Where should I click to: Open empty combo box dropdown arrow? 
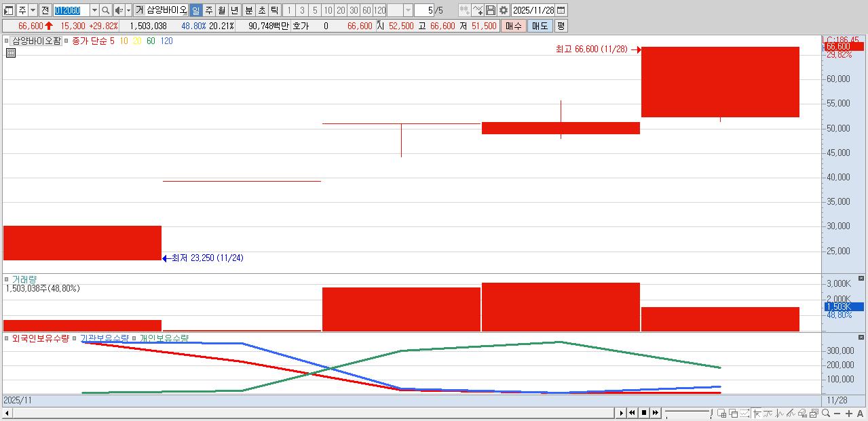click(409, 10)
